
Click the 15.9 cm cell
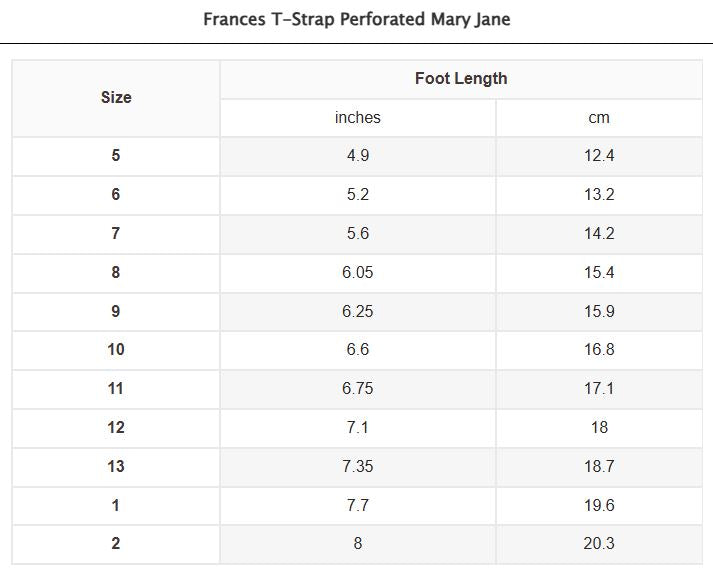point(599,312)
